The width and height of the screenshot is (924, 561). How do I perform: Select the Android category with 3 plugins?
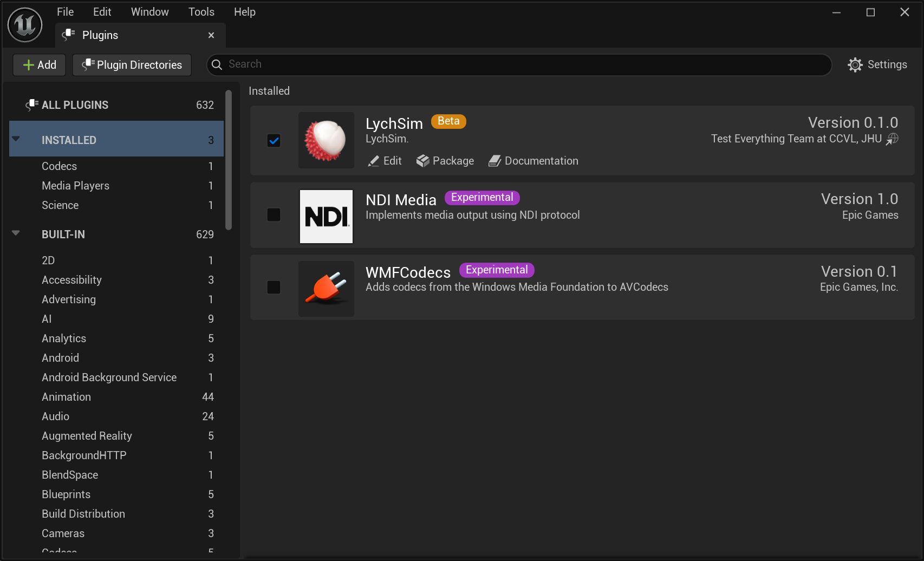click(x=116, y=358)
